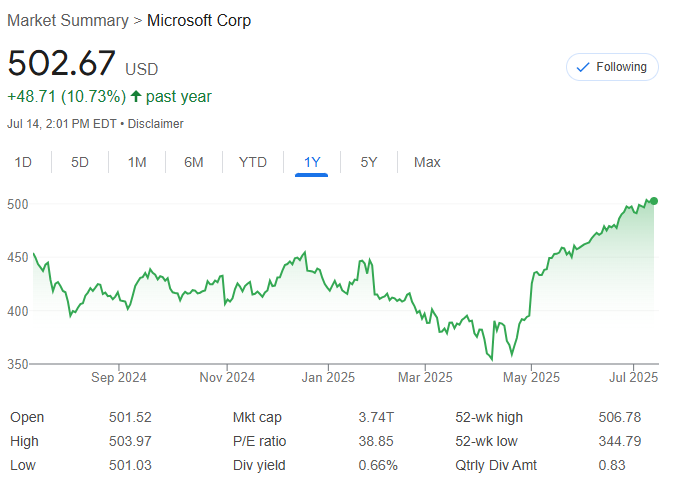678x493 pixels.
Task: Click the checkmark icon in Following
Action: (x=583, y=67)
